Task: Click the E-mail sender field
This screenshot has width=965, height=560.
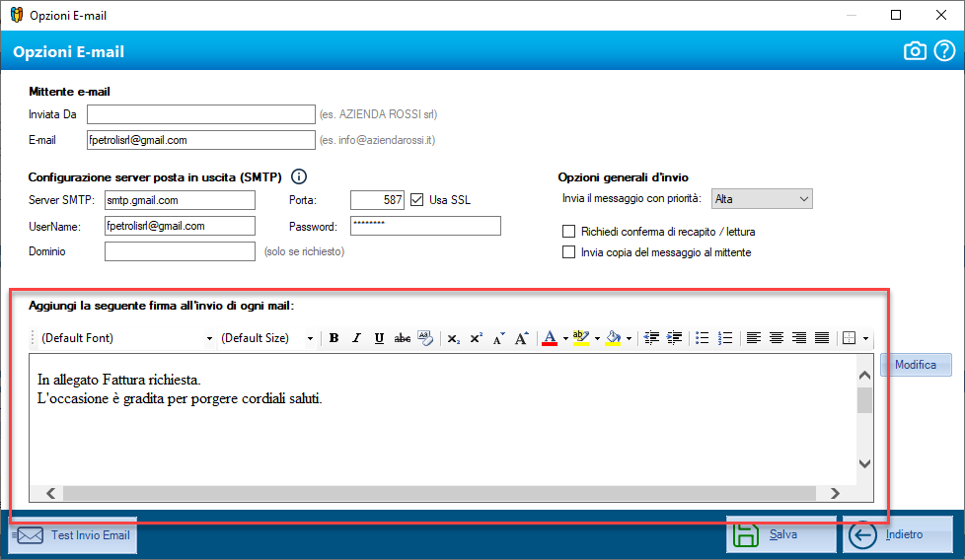Action: point(200,140)
